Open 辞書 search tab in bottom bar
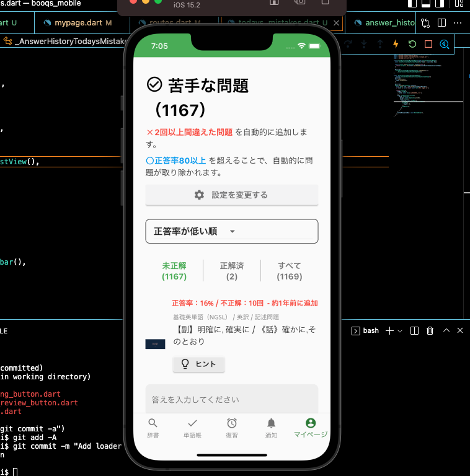Screen dimensions: 470x476 (x=153, y=428)
